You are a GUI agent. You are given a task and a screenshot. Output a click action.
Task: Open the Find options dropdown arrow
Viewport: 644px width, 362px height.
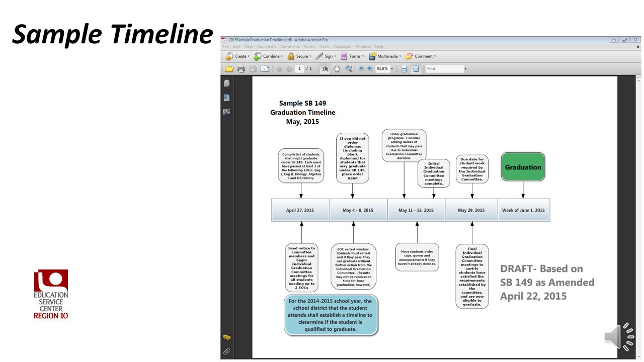[x=466, y=69]
